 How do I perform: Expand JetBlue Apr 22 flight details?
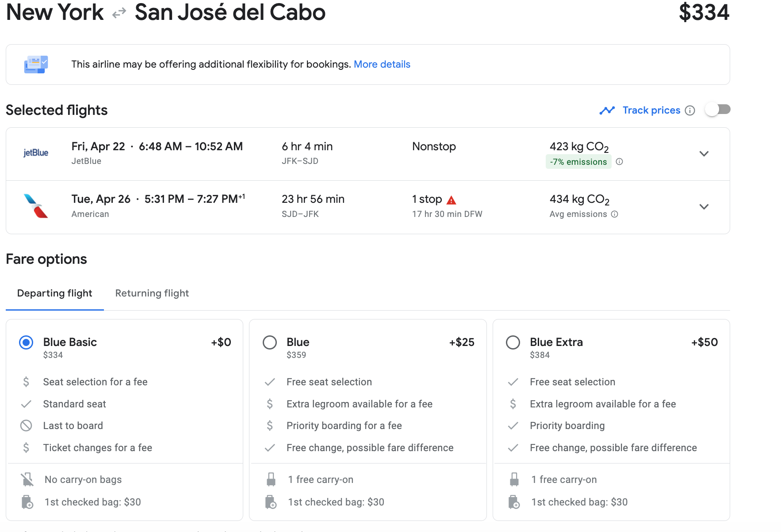pyautogui.click(x=704, y=154)
